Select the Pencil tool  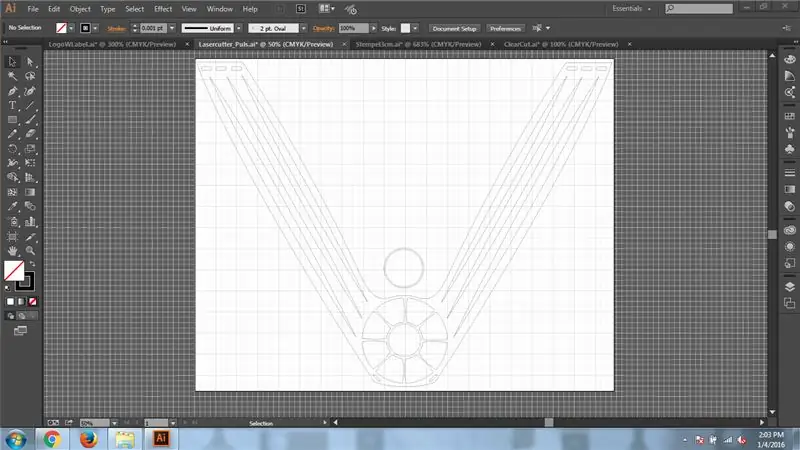click(12, 134)
